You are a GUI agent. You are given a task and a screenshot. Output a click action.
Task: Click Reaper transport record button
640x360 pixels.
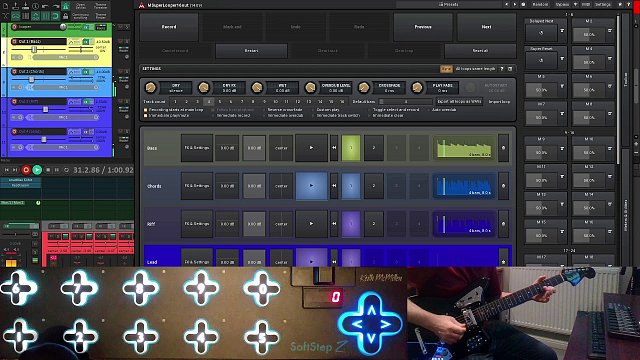point(26,170)
